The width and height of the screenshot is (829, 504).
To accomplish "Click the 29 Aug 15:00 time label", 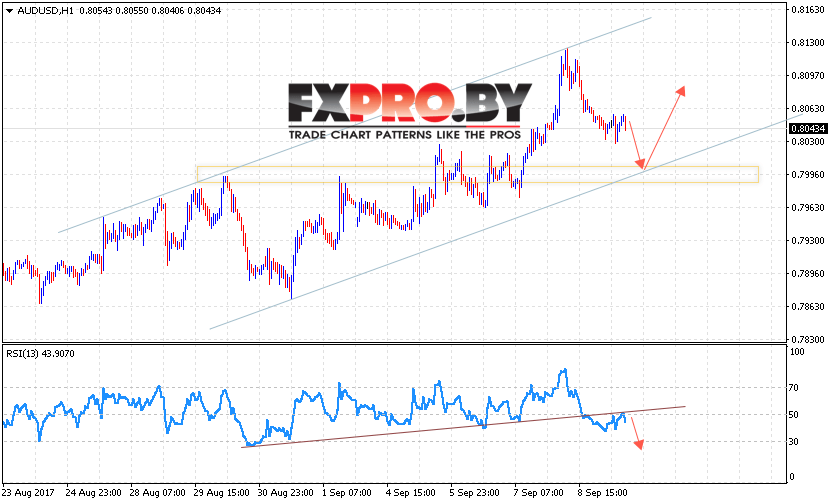I will [x=222, y=492].
